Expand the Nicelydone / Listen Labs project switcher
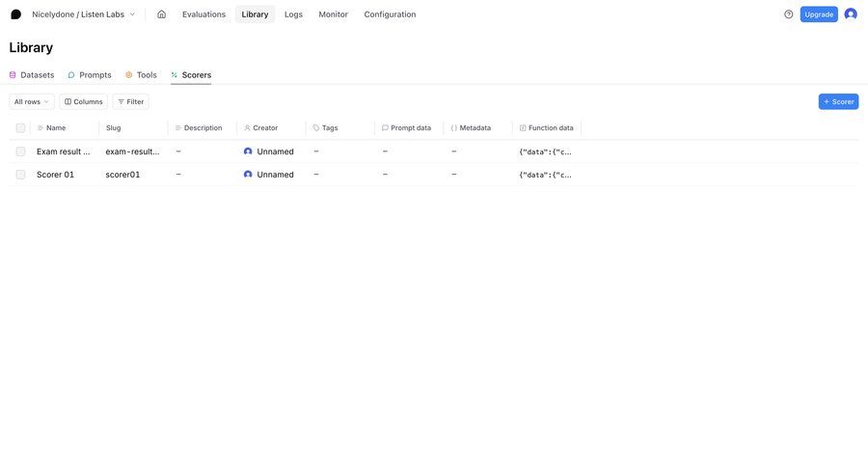Viewport: 868px width, 467px height. [83, 14]
